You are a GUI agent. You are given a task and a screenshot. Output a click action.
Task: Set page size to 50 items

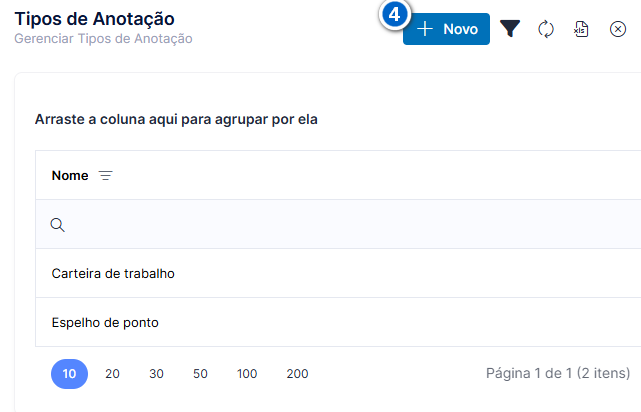200,374
